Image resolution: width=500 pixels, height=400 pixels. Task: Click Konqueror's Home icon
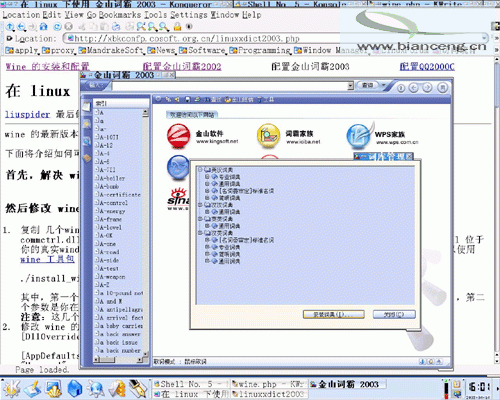44,26
